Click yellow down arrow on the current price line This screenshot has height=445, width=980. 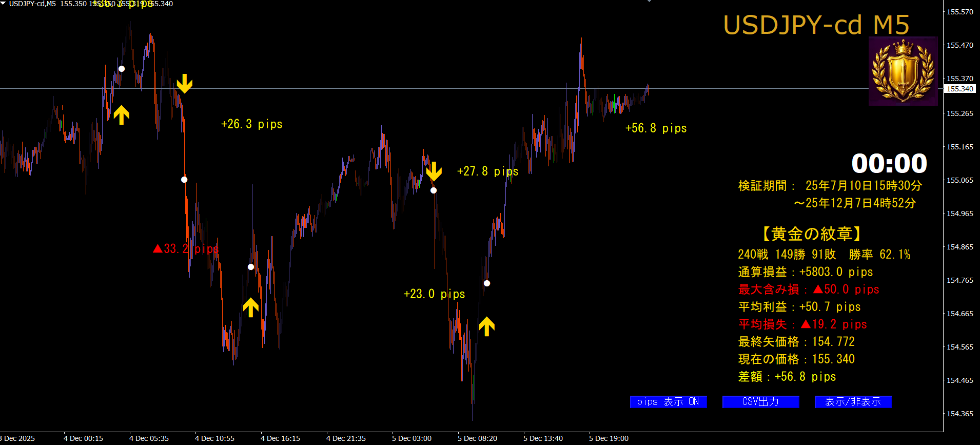point(184,84)
